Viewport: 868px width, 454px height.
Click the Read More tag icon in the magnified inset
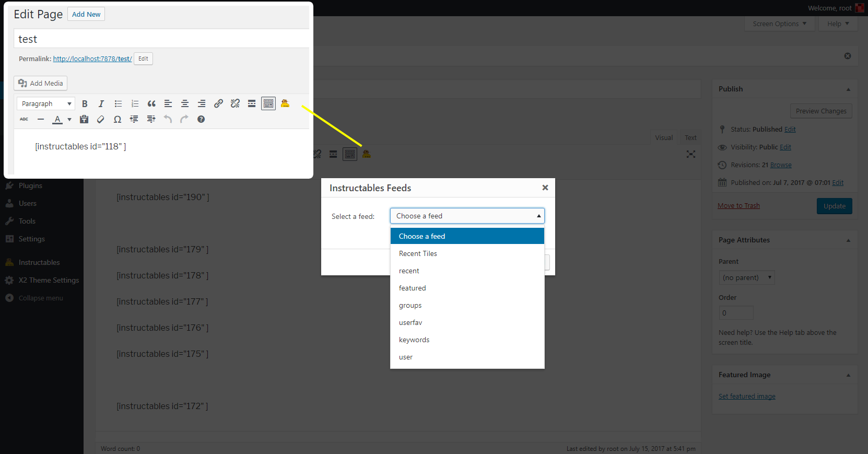coord(252,103)
